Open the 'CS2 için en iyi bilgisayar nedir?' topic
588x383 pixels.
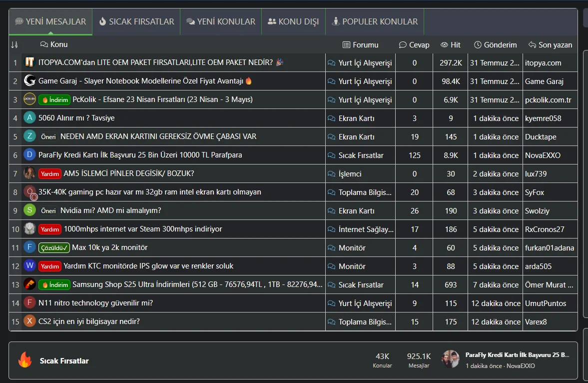(x=89, y=321)
